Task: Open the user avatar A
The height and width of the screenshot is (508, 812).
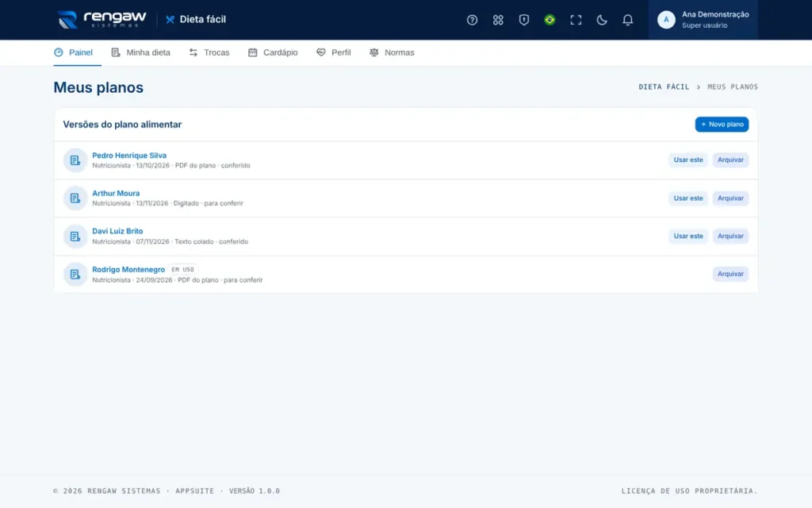Action: point(666,20)
